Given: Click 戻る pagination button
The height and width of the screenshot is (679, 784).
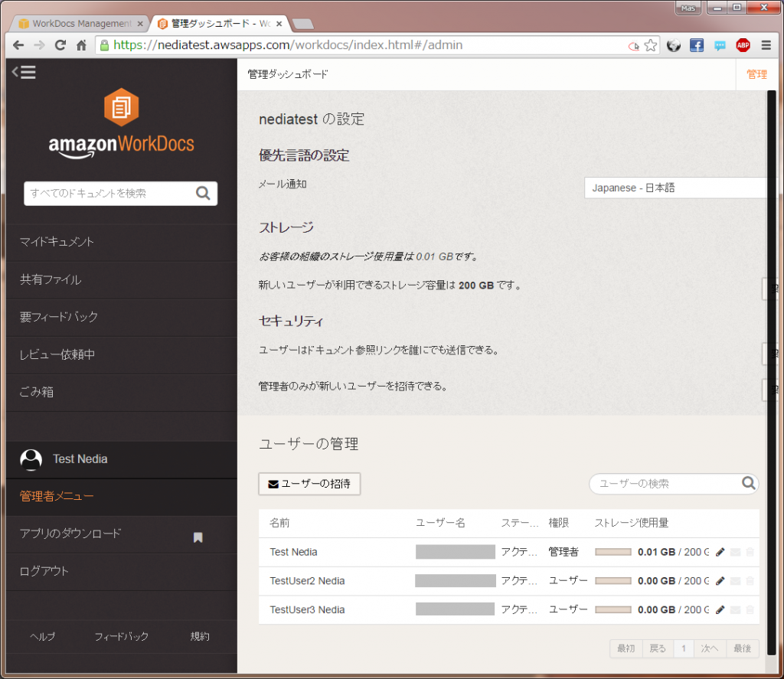Looking at the screenshot, I should tap(658, 648).
